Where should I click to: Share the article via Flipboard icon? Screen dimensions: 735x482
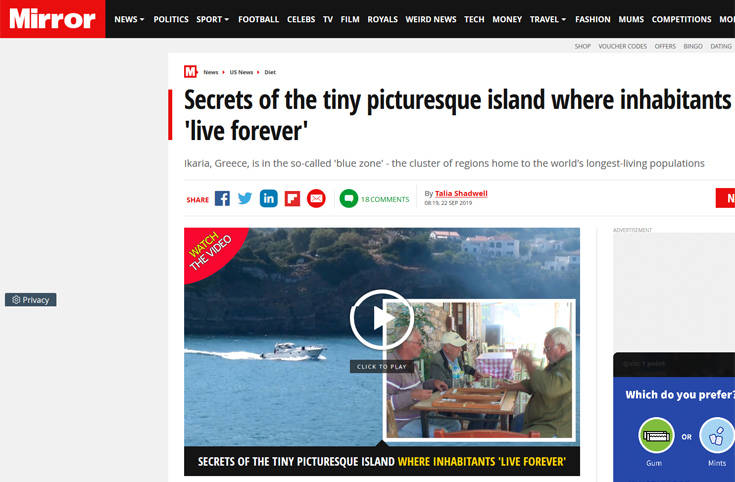(292, 199)
